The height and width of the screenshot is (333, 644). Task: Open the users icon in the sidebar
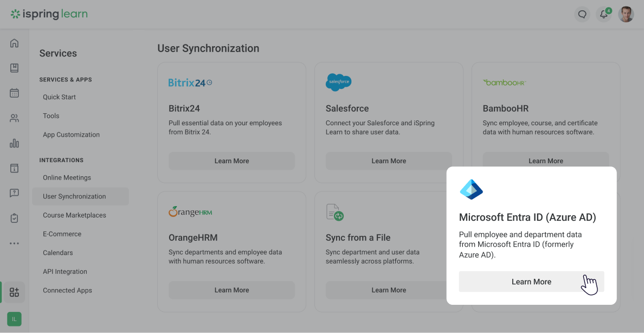point(15,118)
